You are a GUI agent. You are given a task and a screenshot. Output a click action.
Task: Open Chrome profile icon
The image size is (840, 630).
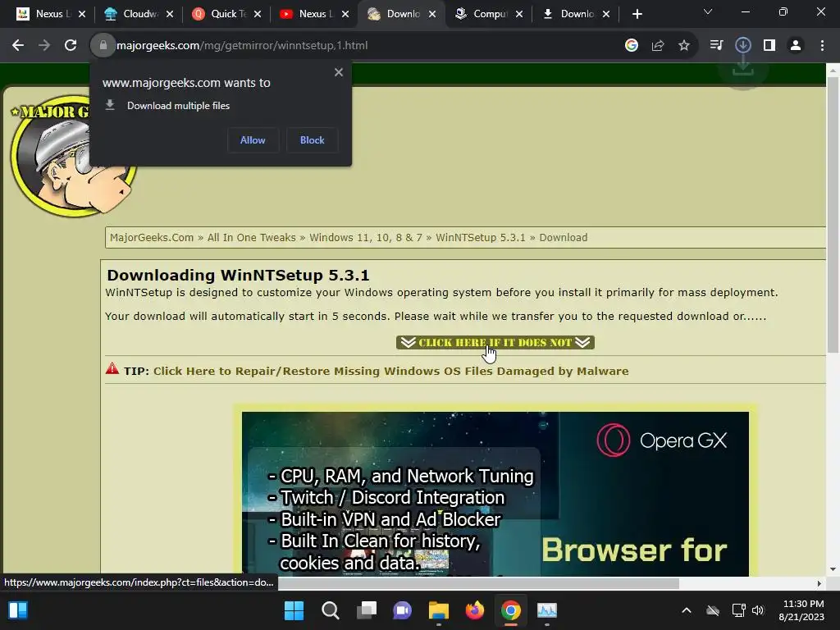tap(796, 46)
